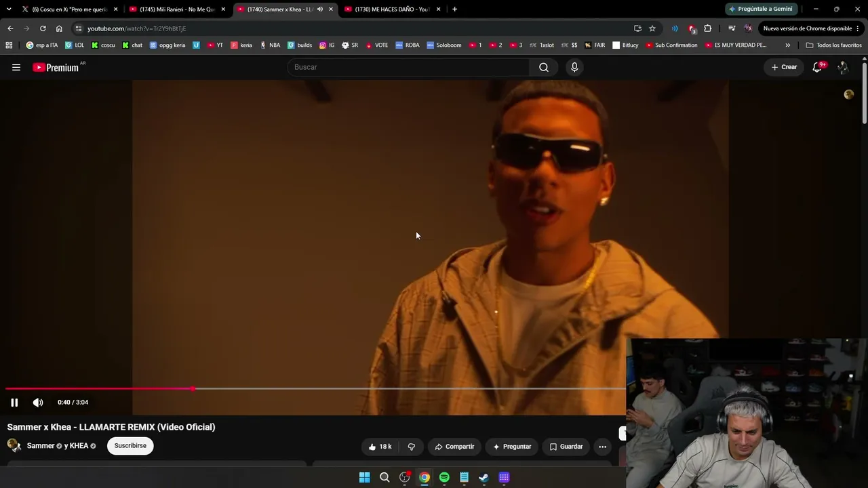Show more bookmarks with the chevron

pyautogui.click(x=787, y=45)
